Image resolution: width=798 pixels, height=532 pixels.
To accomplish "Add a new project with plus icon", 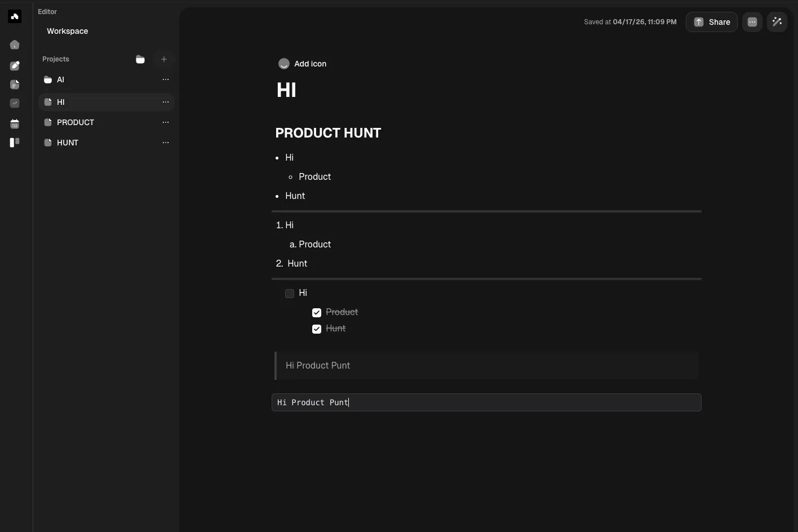I will click(164, 59).
